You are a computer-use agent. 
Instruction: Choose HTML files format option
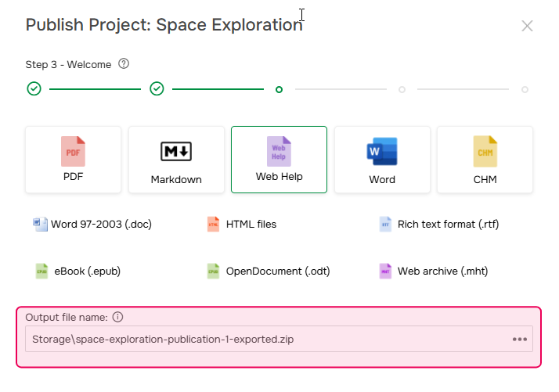(x=242, y=224)
